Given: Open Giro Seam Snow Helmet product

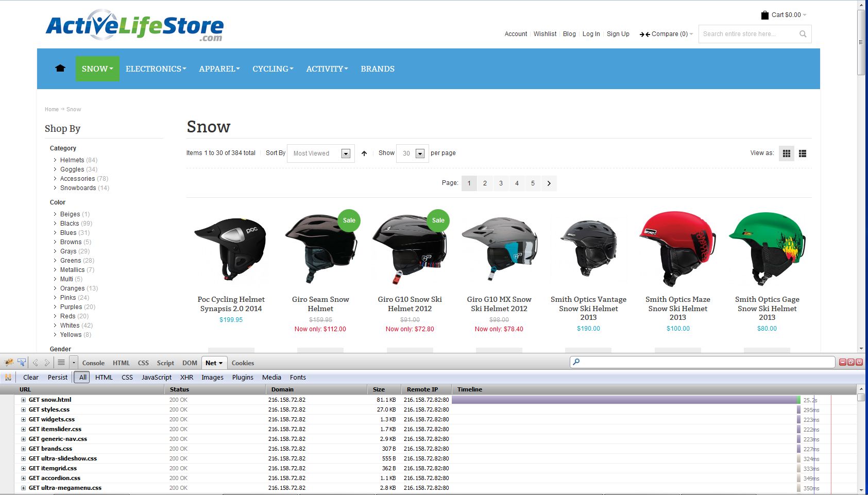Looking at the screenshot, I should click(320, 304).
